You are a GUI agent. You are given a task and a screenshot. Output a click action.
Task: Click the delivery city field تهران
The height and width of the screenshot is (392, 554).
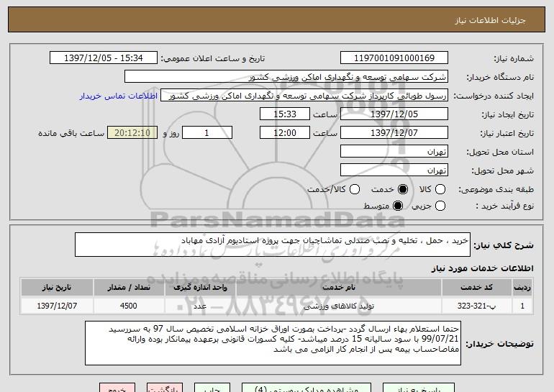click(x=394, y=170)
